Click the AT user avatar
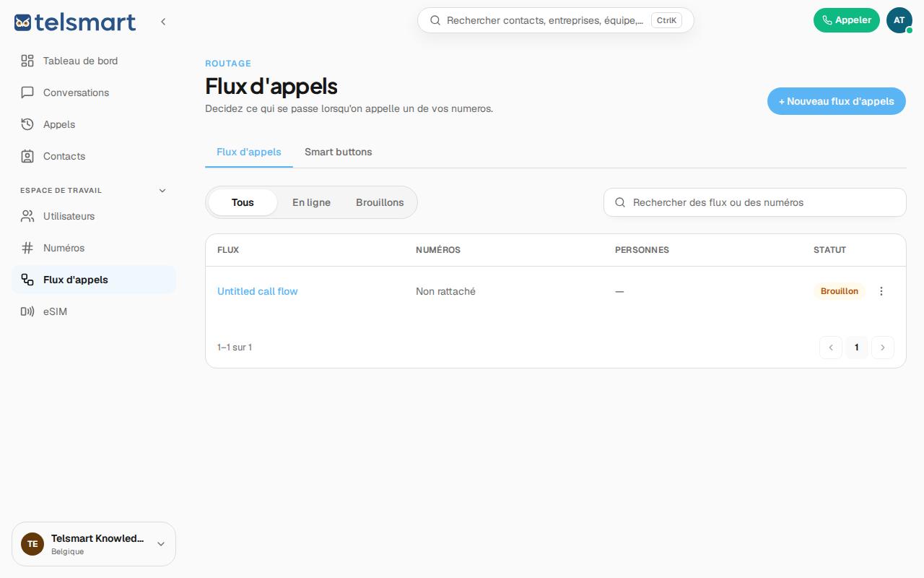Image resolution: width=924 pixels, height=578 pixels. 899,20
